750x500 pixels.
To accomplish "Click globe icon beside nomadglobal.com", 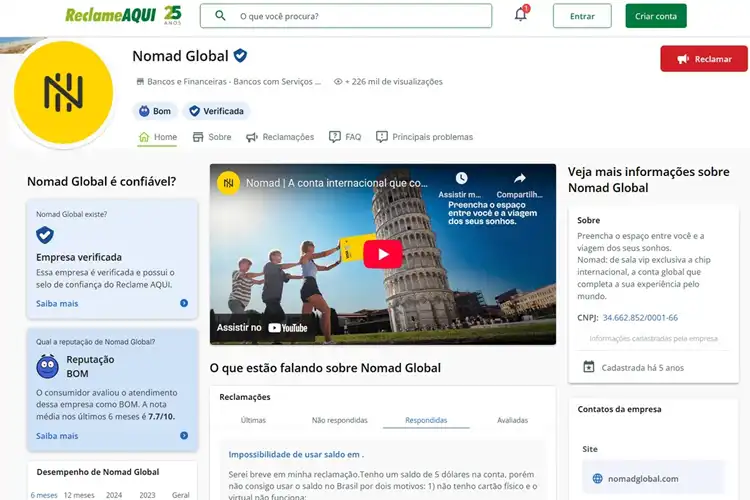I will pos(597,478).
